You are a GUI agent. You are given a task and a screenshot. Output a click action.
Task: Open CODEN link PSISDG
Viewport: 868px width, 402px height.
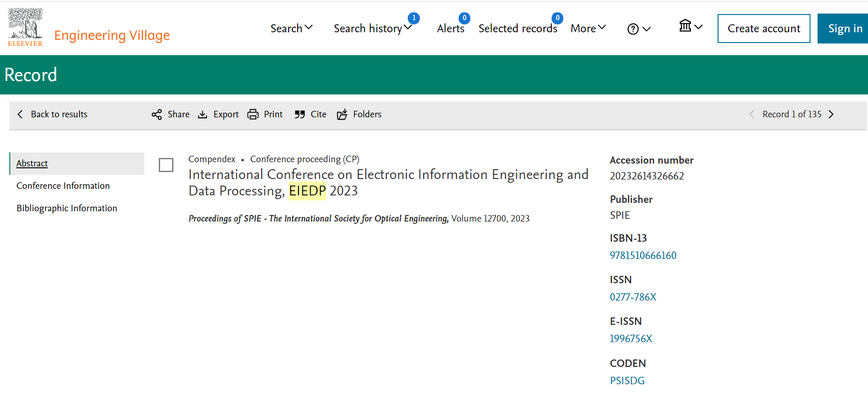click(x=627, y=381)
